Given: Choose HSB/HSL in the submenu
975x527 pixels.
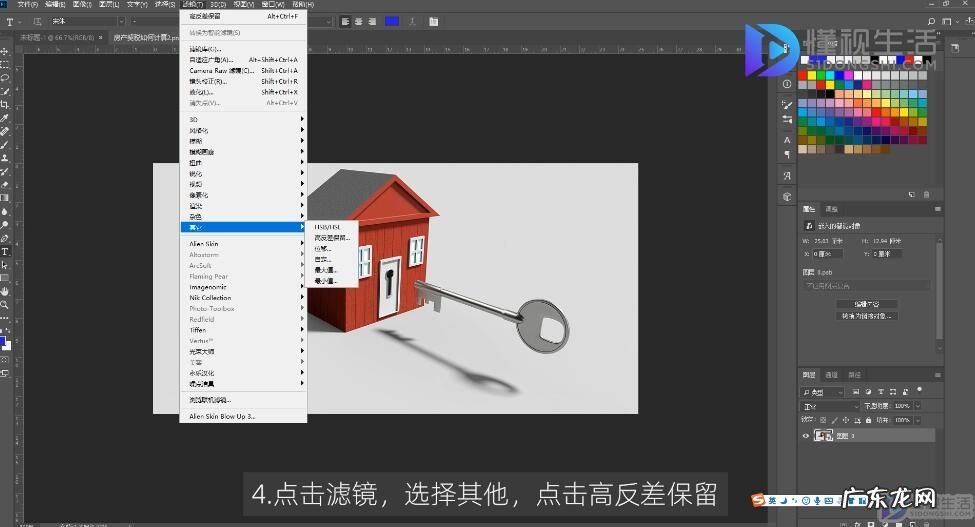Looking at the screenshot, I should pos(332,227).
